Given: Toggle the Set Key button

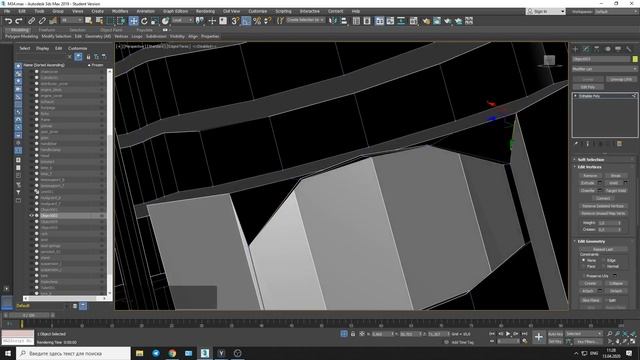Looking at the screenshot, I should coord(555,341).
